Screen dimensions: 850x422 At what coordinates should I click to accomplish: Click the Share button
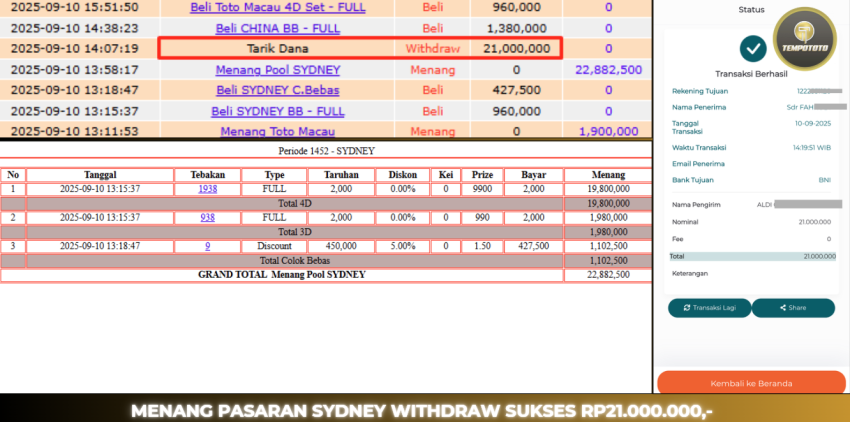pos(793,308)
